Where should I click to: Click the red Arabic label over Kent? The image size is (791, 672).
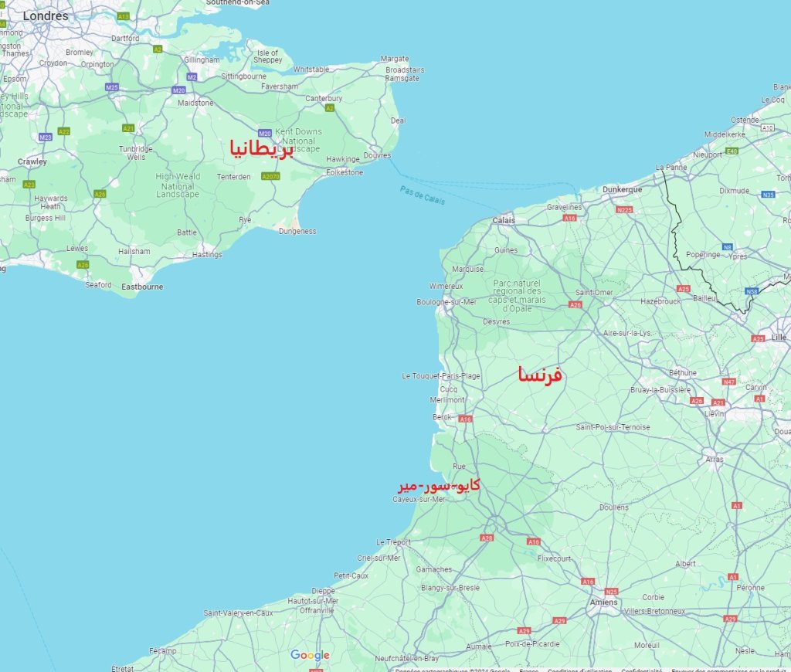click(261, 149)
